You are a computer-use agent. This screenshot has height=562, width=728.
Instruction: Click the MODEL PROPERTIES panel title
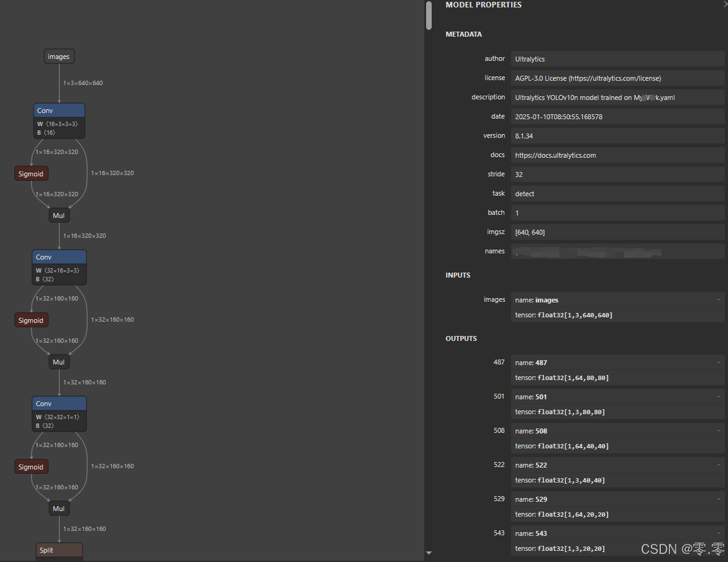click(483, 4)
